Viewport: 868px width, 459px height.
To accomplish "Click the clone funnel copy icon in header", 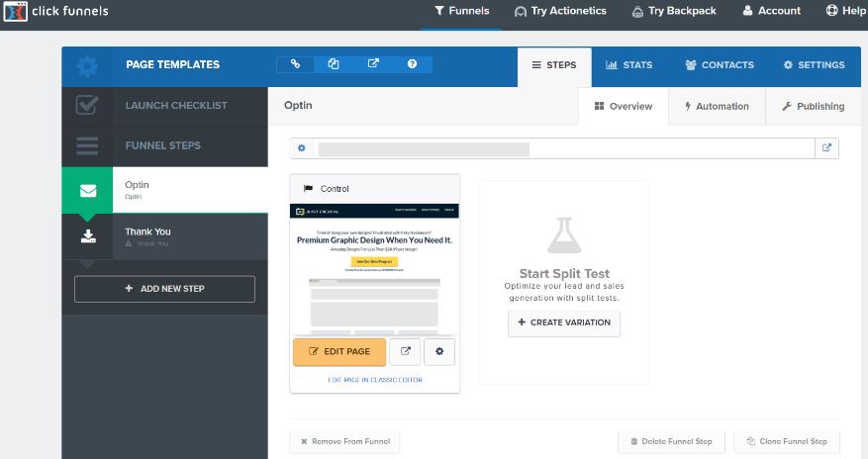I will (334, 63).
